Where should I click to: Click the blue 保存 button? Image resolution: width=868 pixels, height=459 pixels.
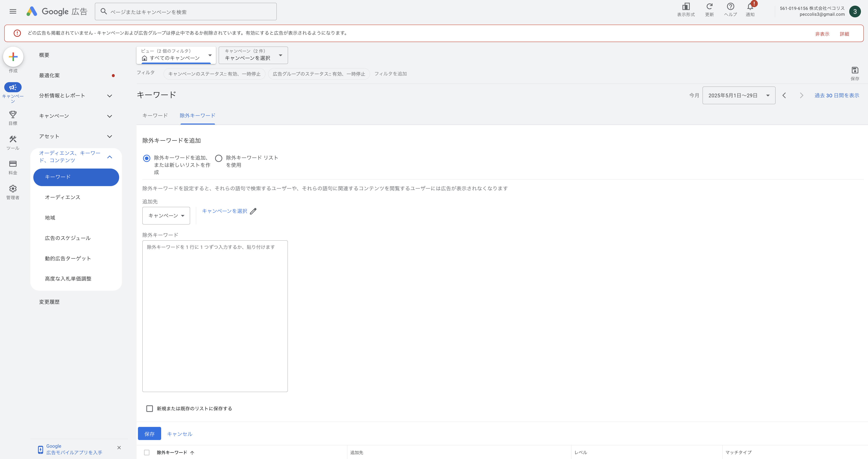click(150, 434)
